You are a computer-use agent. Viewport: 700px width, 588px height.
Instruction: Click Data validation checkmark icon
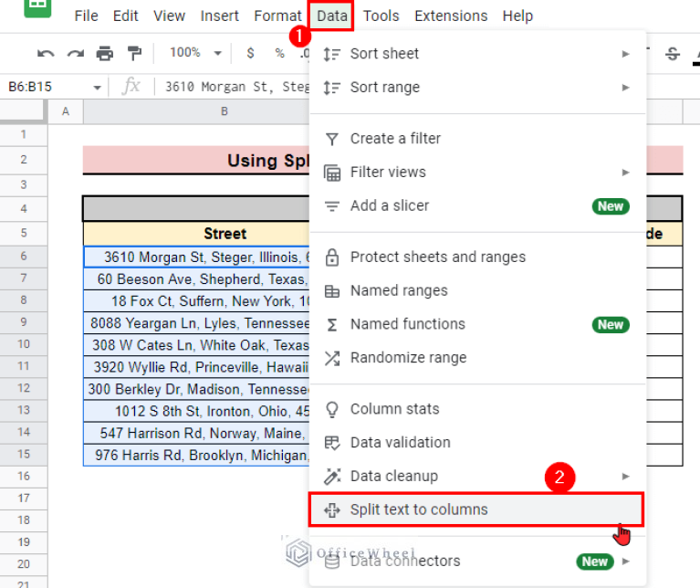[331, 443]
